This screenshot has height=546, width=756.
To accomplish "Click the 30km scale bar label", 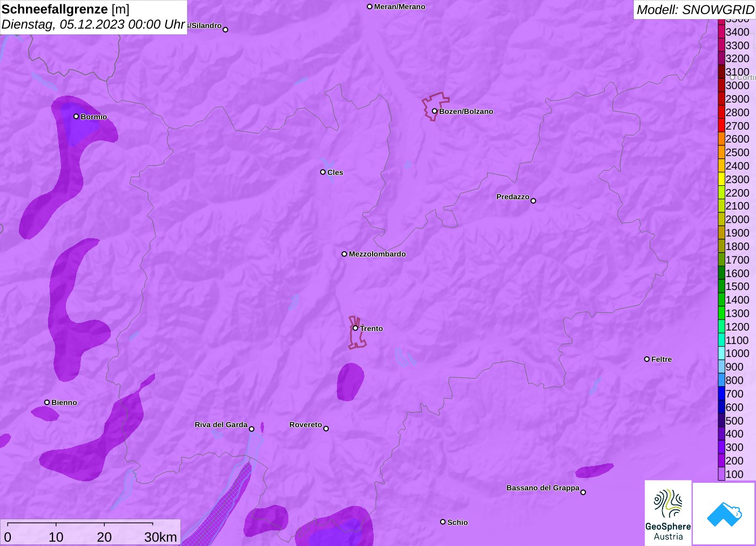I will [160, 537].
